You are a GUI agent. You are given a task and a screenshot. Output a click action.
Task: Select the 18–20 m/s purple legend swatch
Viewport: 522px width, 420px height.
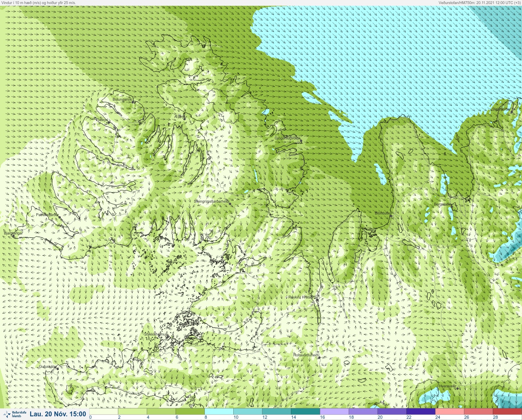(x=363, y=411)
